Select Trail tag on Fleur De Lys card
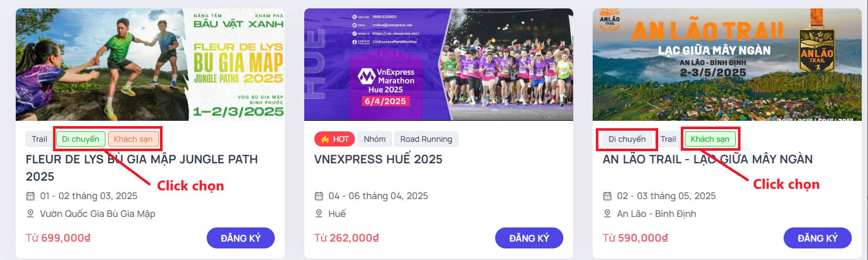This screenshot has width=868, height=260. point(39,139)
